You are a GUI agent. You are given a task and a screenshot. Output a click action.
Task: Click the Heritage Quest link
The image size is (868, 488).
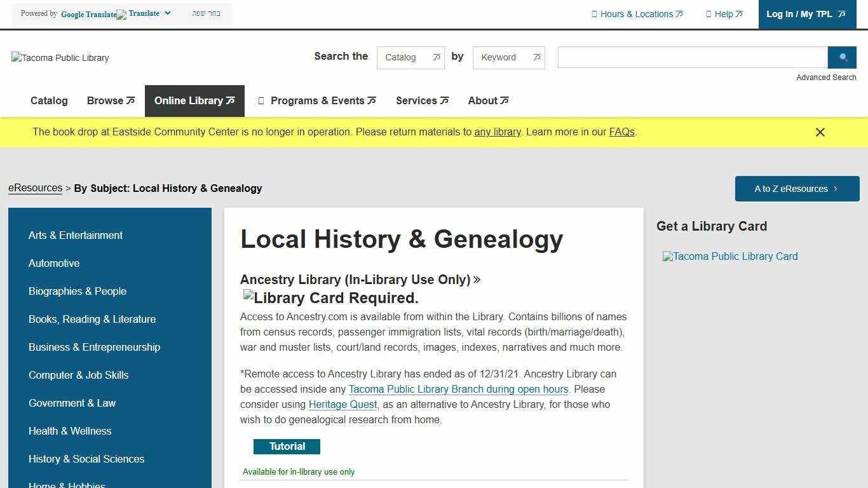click(342, 404)
